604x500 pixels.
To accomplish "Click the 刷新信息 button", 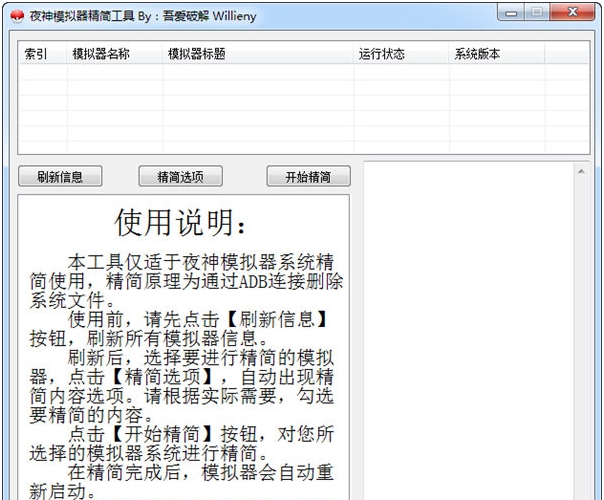I will (x=60, y=176).
